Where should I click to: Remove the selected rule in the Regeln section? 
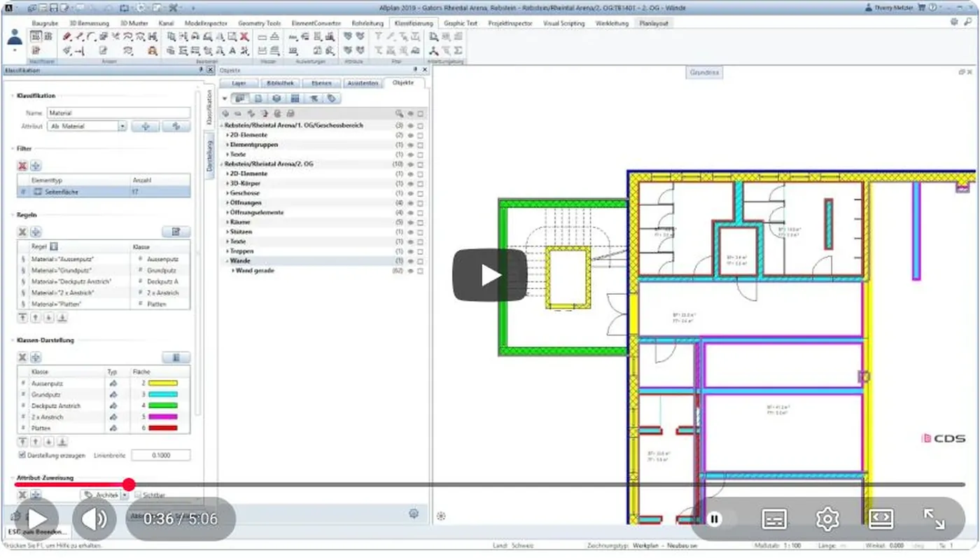click(22, 232)
